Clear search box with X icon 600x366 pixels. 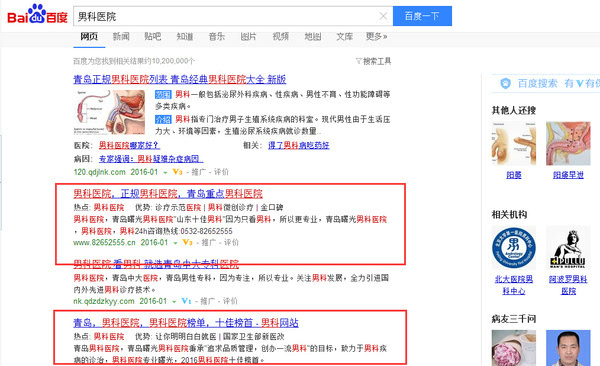click(x=383, y=16)
